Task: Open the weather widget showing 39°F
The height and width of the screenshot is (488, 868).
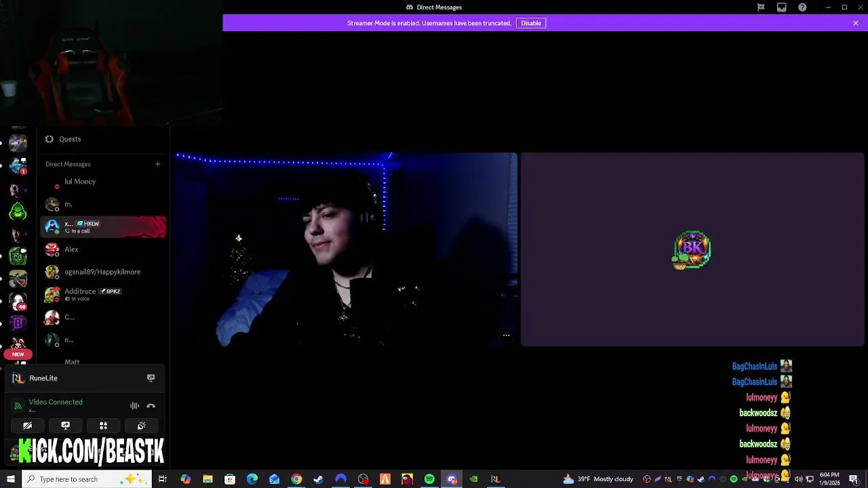Action: [x=599, y=479]
